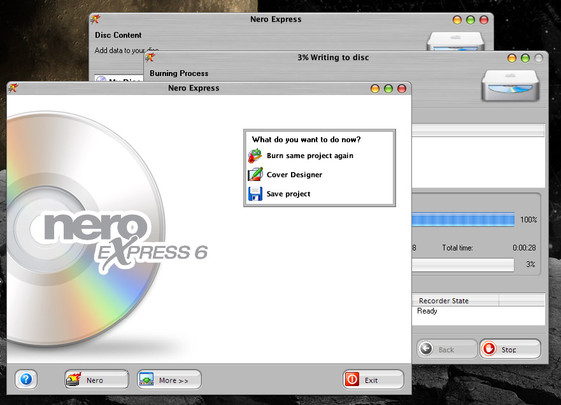Viewport: 561px width, 405px height.
Task: Maximize the front Nero Express window
Action: 388,88
